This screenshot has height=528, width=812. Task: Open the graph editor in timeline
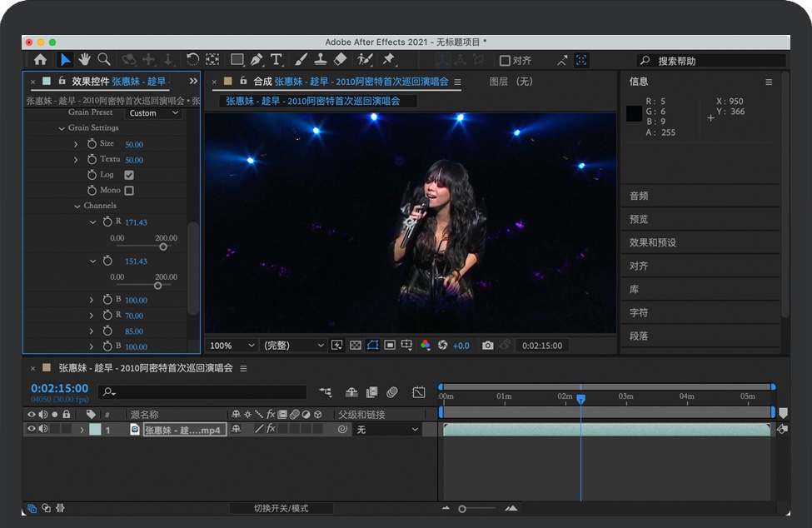418,392
